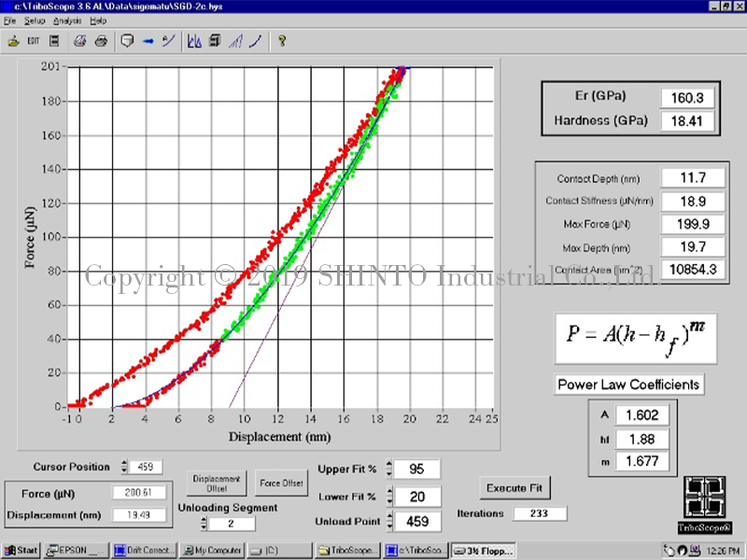
Task: Open print preview from the toolbar
Action: point(79,41)
